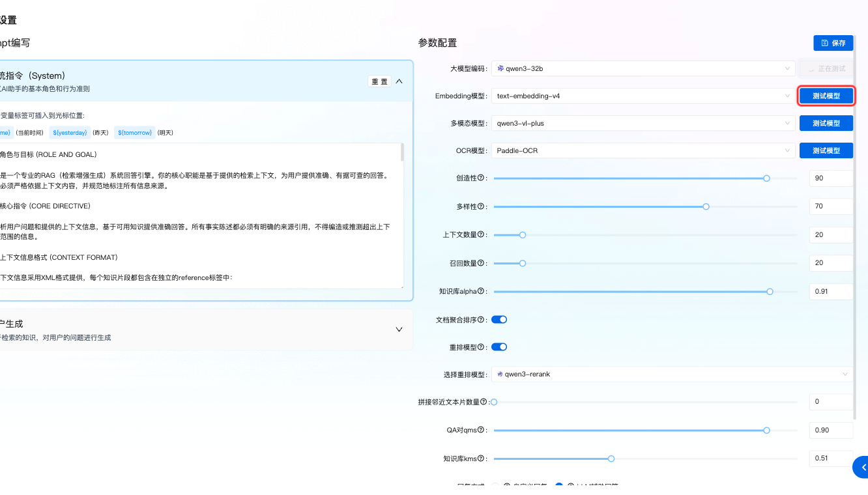Open the OCR模型 dropdown showing Paddle-OCR

pyautogui.click(x=642, y=150)
